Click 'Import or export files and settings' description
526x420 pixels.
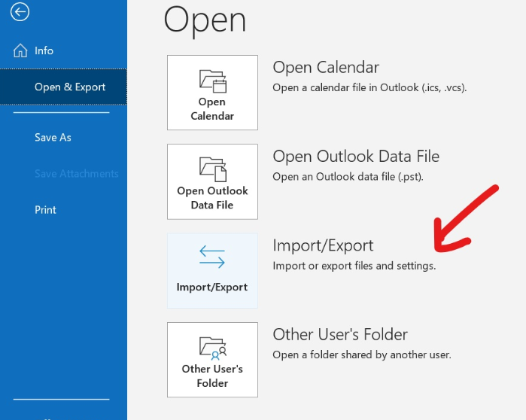pyautogui.click(x=354, y=266)
